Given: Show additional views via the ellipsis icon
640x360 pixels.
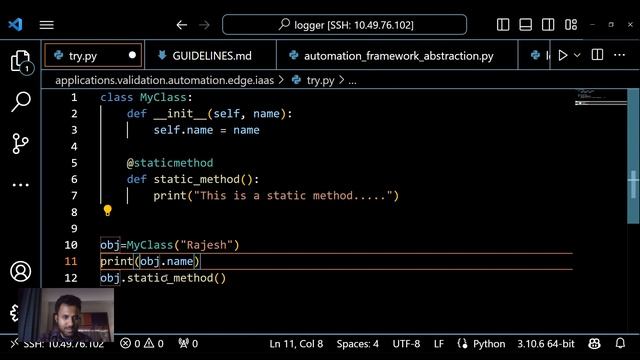Looking at the screenshot, I should tap(20, 185).
